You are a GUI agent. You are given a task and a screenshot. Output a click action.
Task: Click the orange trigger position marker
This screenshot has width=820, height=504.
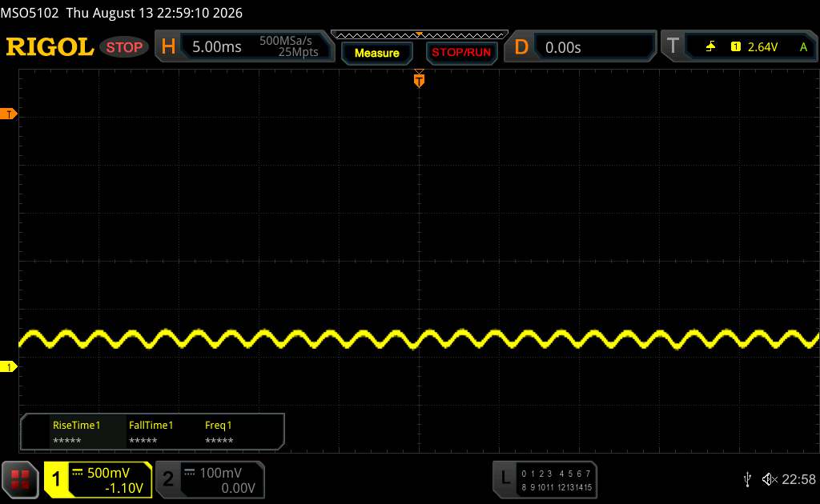point(419,80)
